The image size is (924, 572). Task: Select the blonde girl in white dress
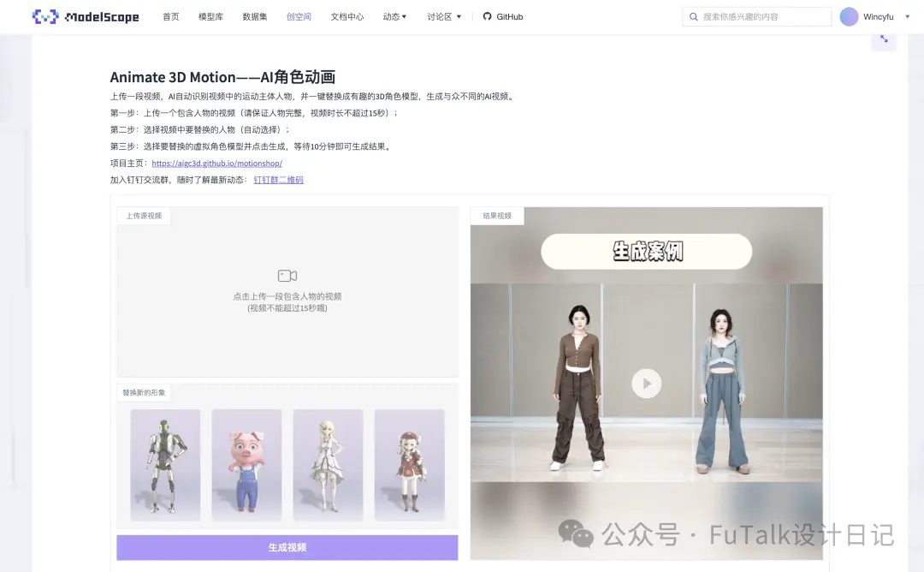[x=328, y=465]
